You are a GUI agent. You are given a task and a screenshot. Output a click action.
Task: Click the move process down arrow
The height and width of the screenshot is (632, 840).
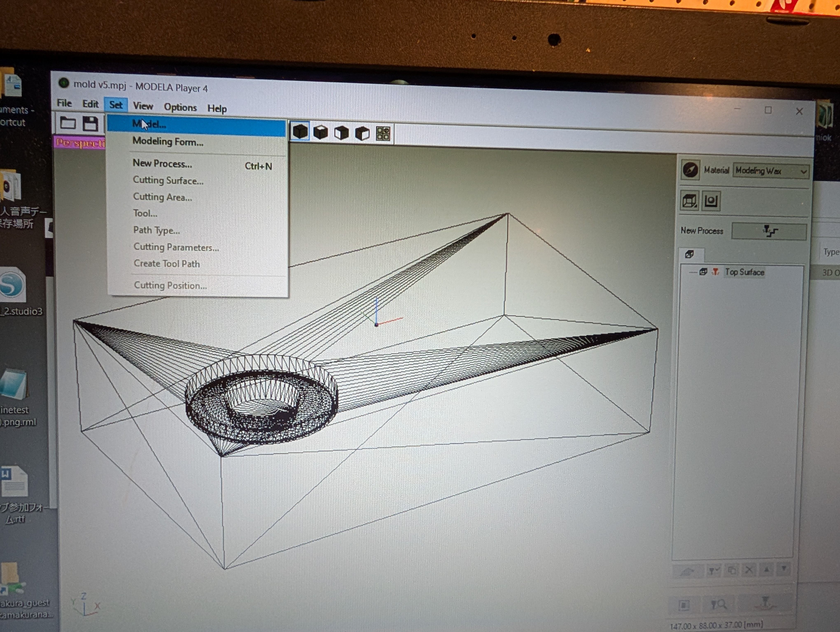tap(784, 569)
